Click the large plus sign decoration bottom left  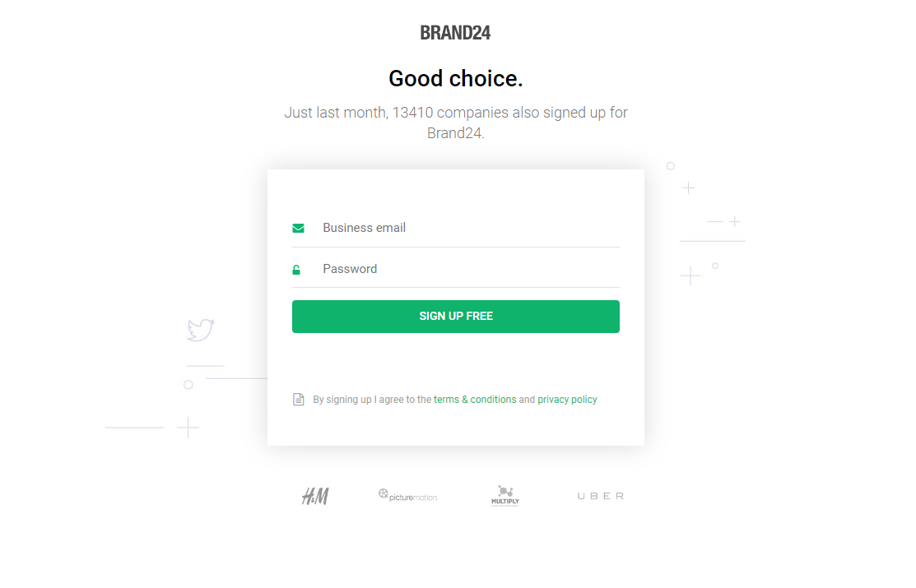188,428
